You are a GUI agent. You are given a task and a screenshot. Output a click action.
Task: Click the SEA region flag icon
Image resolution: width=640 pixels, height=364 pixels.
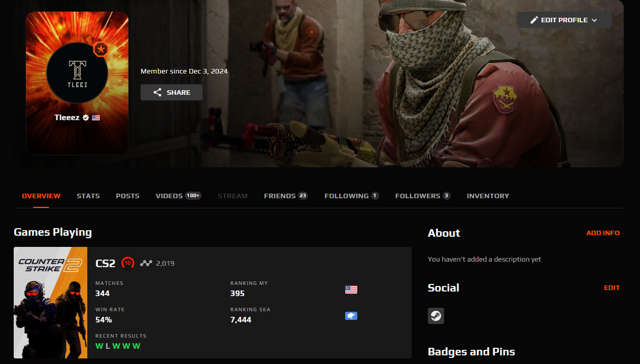(x=351, y=316)
